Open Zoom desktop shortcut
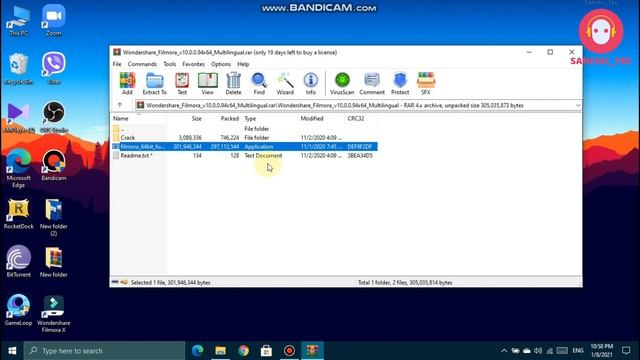The height and width of the screenshot is (360, 640). (x=53, y=20)
